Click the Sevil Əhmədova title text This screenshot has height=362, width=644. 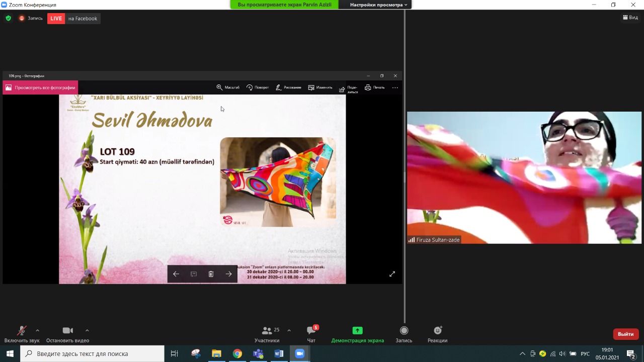click(152, 120)
